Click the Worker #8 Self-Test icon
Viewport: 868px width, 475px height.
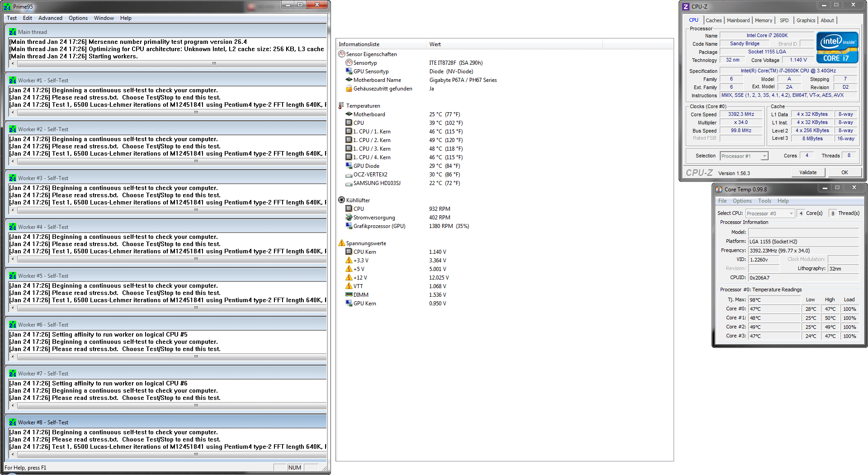(12, 423)
